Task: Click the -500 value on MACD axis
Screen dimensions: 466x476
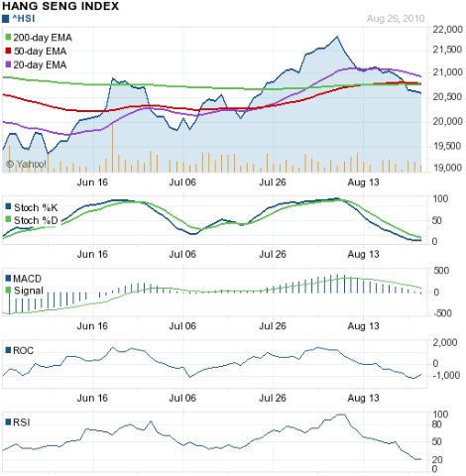Action: (x=442, y=313)
